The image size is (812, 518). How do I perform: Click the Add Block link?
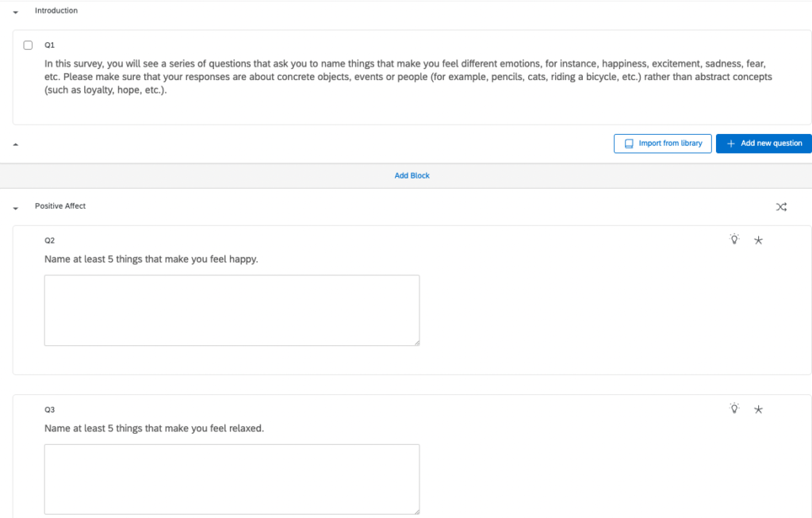412,175
